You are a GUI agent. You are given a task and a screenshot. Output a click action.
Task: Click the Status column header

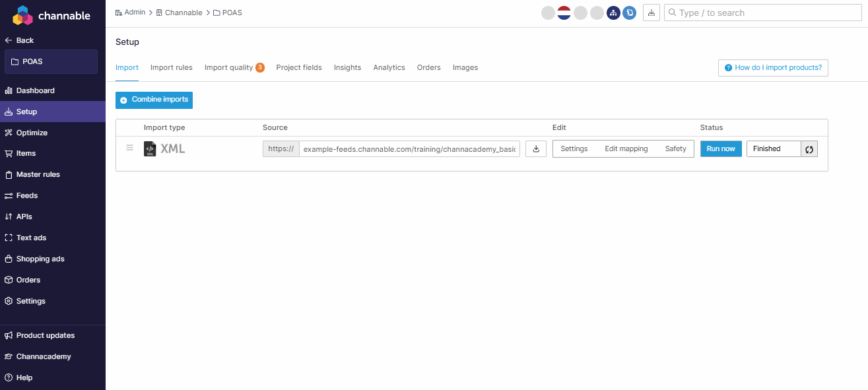pyautogui.click(x=712, y=127)
